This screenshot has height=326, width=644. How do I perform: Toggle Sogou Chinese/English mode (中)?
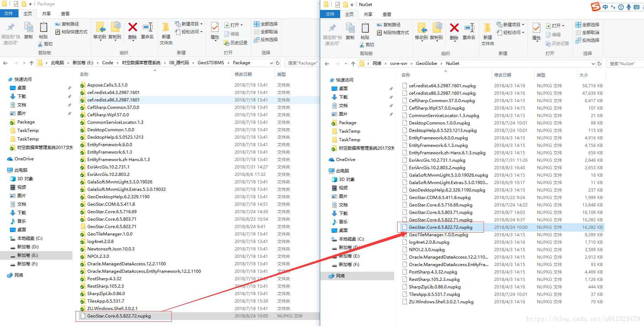pos(605,7)
